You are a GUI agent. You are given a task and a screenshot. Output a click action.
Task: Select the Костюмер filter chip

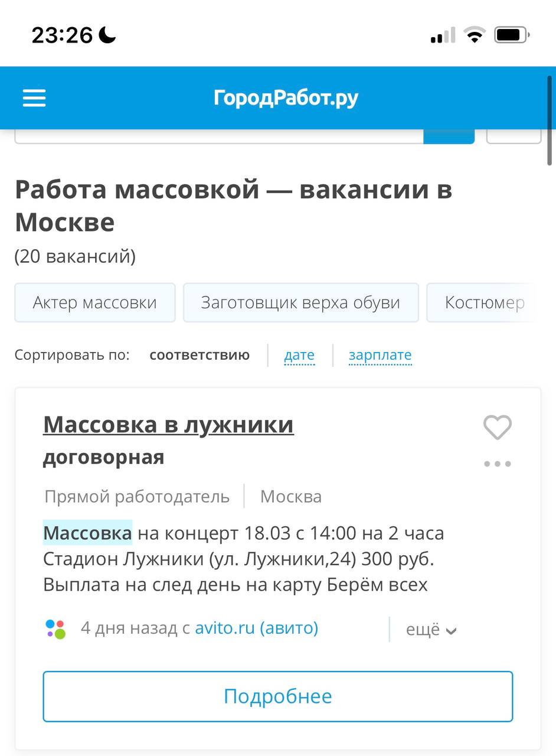484,303
